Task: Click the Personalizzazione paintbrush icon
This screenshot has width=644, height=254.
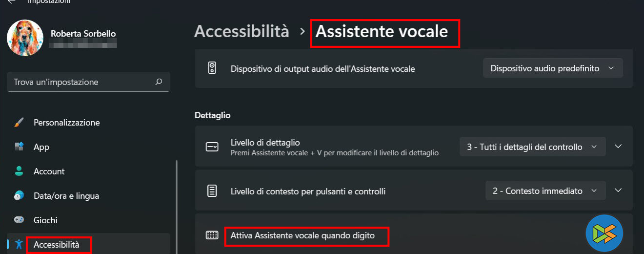Action: 19,123
